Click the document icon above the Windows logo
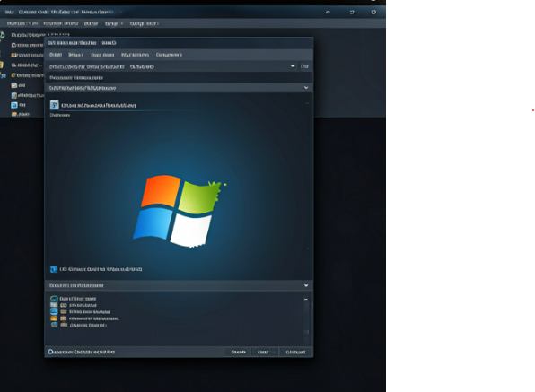This screenshot has height=392, width=535. pyautogui.click(x=54, y=105)
